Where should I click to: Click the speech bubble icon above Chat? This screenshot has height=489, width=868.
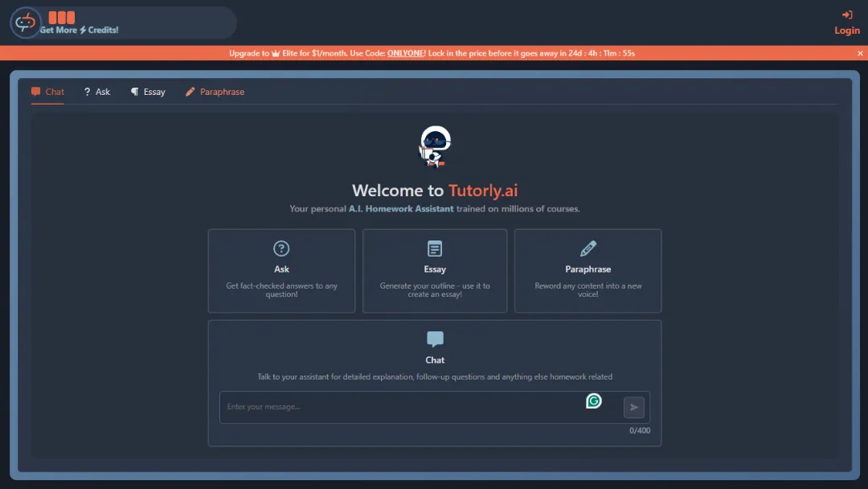click(x=435, y=339)
